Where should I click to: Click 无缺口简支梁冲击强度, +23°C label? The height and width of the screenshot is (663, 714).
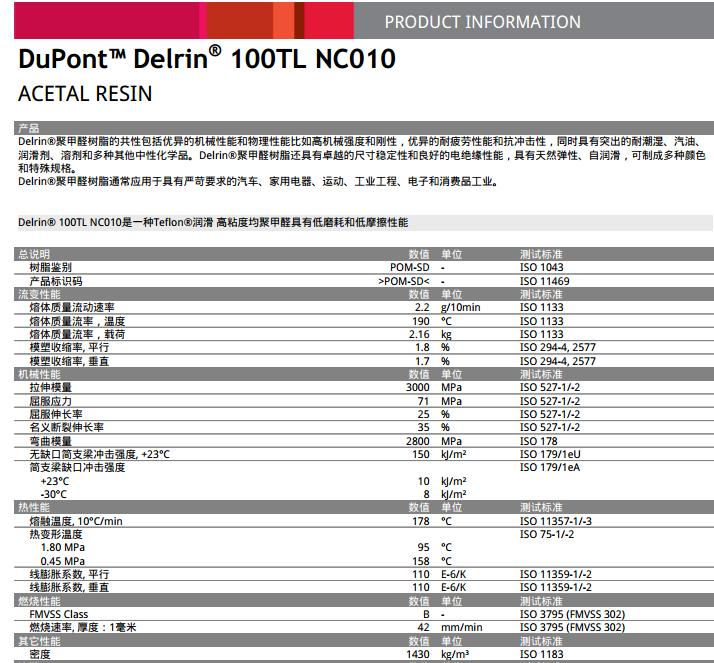pyautogui.click(x=99, y=454)
